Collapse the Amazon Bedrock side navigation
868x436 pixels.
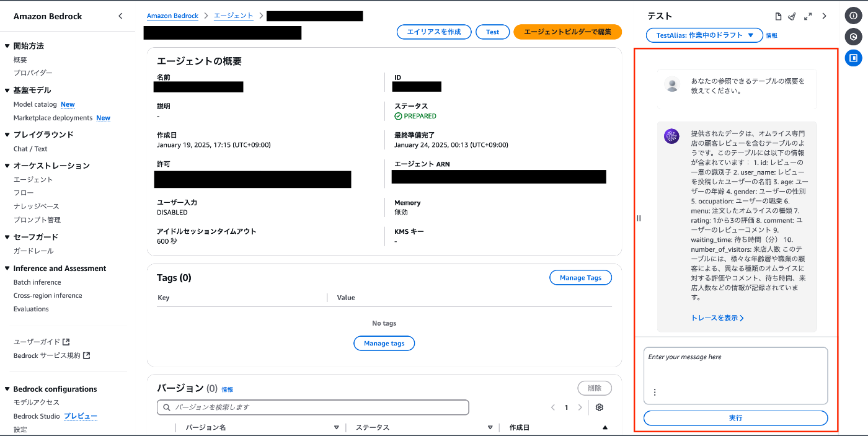(120, 16)
